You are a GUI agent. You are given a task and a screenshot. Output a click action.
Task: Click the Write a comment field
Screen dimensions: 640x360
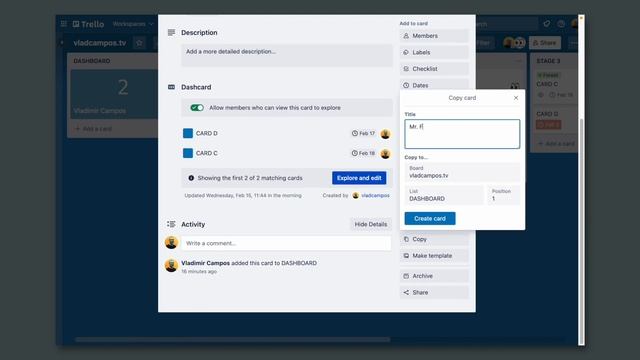tap(286, 243)
